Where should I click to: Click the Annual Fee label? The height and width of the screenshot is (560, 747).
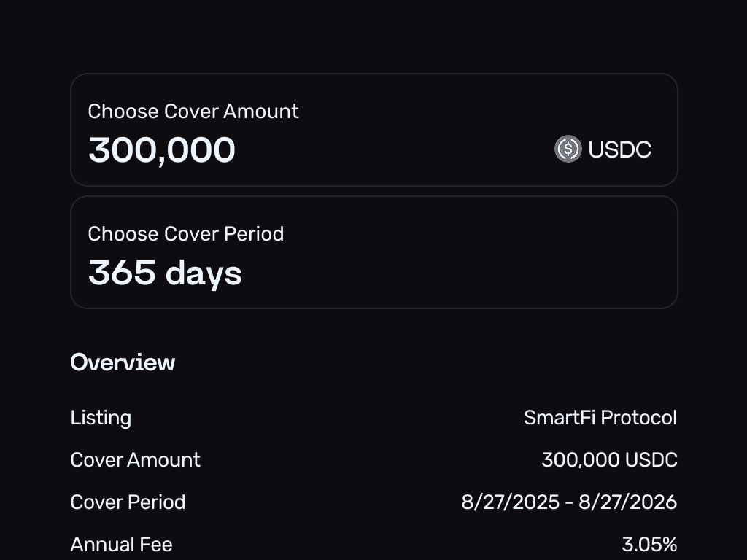click(x=121, y=545)
